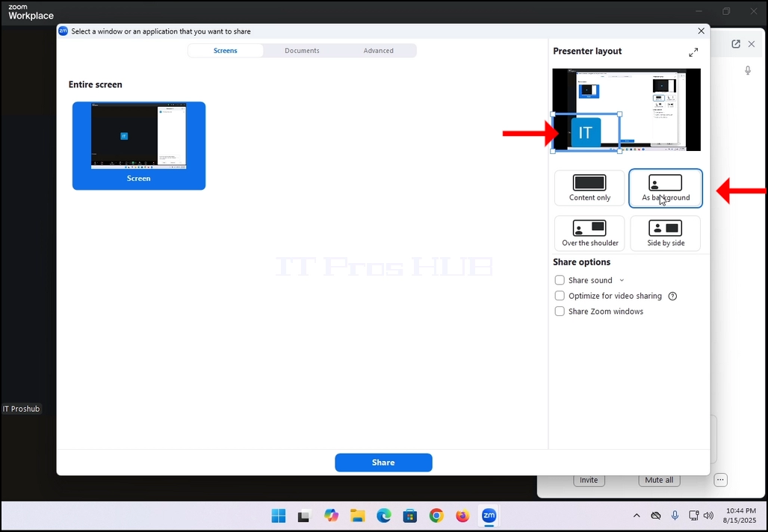Enable the Share sound checkbox
The image size is (768, 532).
(560, 280)
